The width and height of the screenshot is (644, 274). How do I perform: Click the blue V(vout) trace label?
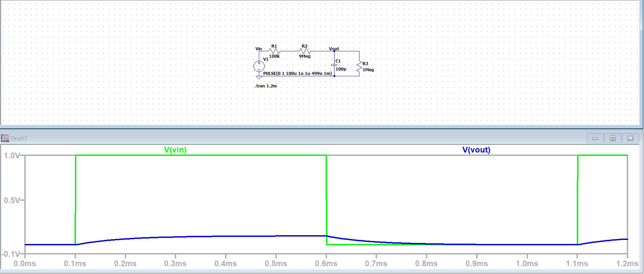(476, 150)
